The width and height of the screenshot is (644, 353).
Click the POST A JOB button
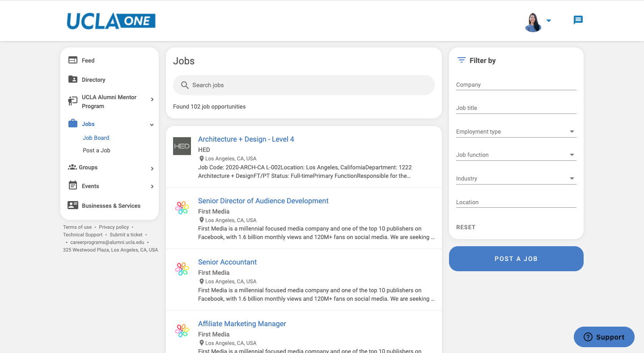pyautogui.click(x=516, y=259)
